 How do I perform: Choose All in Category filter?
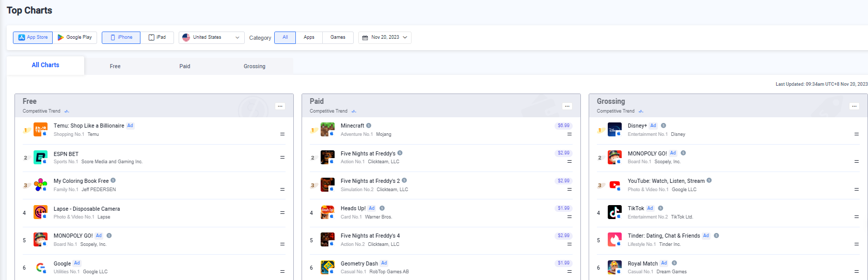point(285,37)
